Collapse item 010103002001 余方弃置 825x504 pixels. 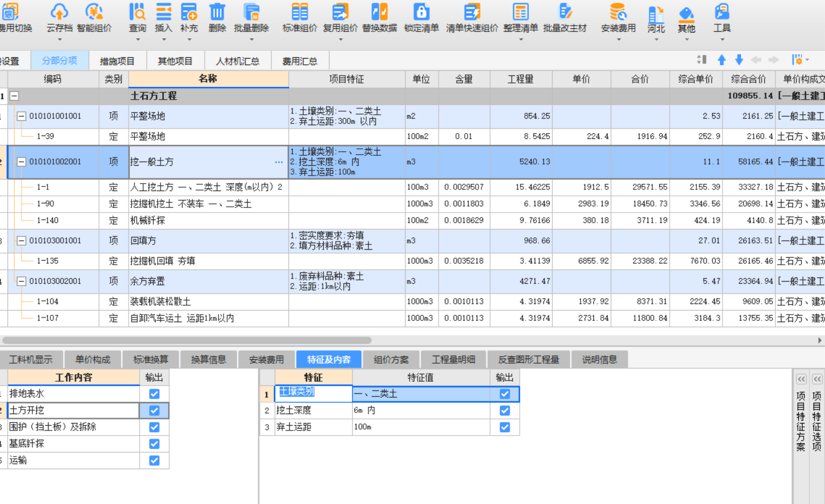pyautogui.click(x=21, y=282)
